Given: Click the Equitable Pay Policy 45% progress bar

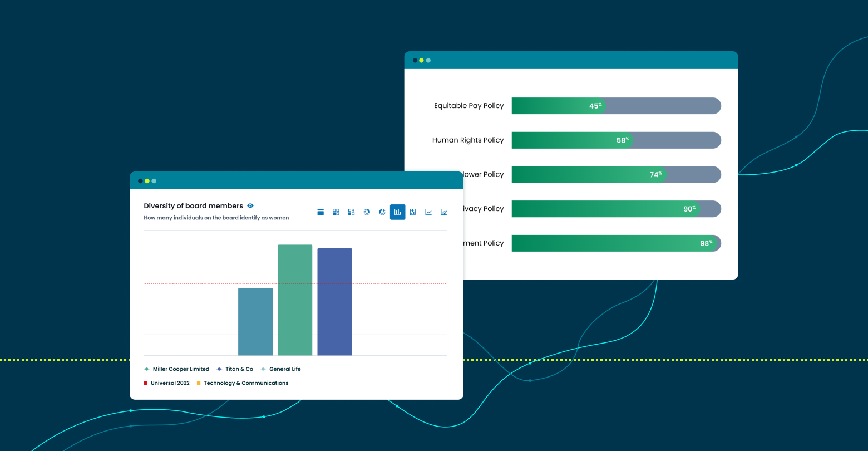Looking at the screenshot, I should click(x=617, y=106).
